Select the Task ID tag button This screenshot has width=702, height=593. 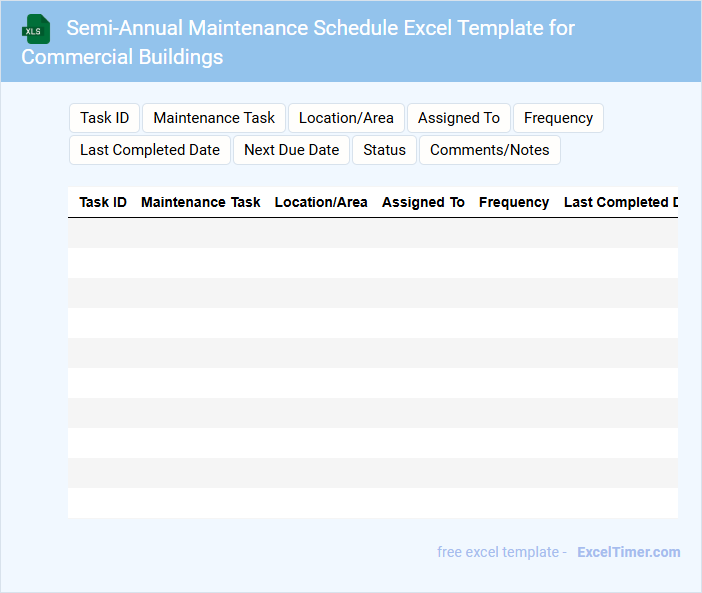click(104, 118)
